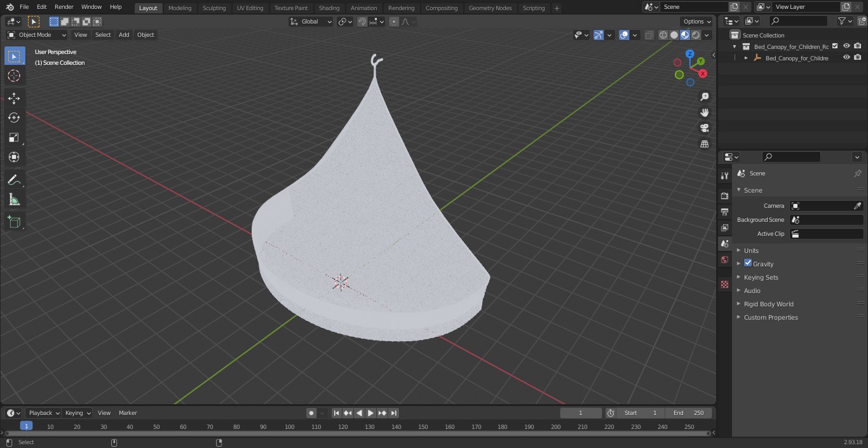
Task: Toggle viewport overlays display
Action: coord(624,35)
